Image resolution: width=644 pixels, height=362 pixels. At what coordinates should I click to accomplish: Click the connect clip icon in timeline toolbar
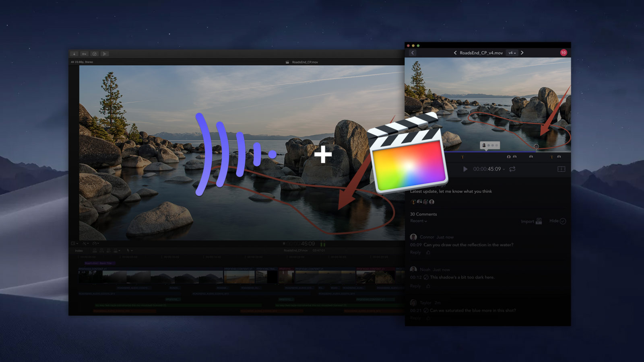[x=95, y=251]
